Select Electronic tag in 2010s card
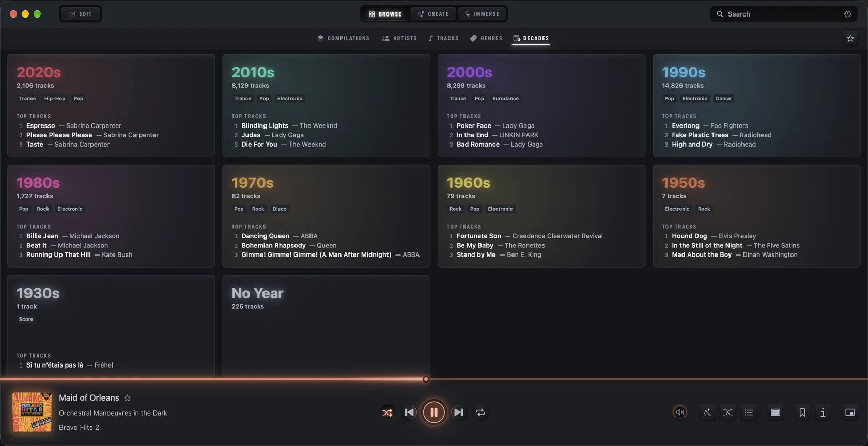868x446 pixels. click(x=290, y=99)
